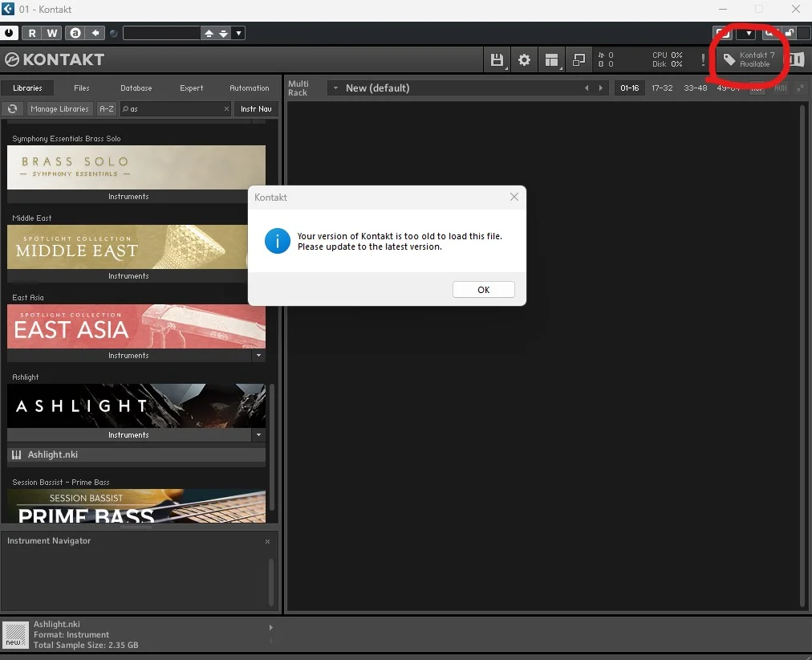812x660 pixels.
Task: Toggle the A/B compare button
Action: point(75,33)
